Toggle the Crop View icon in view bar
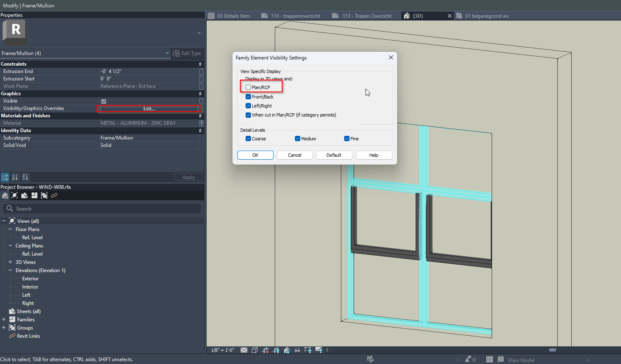 (265, 350)
